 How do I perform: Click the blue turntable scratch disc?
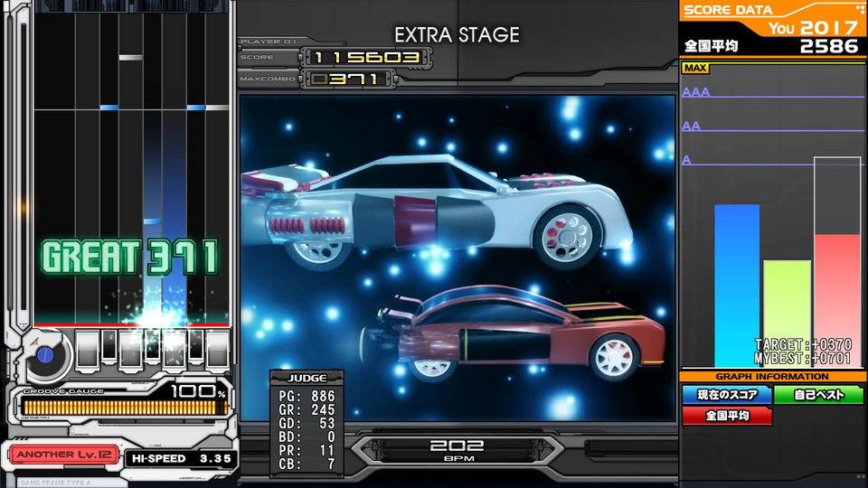pyautogui.click(x=45, y=355)
